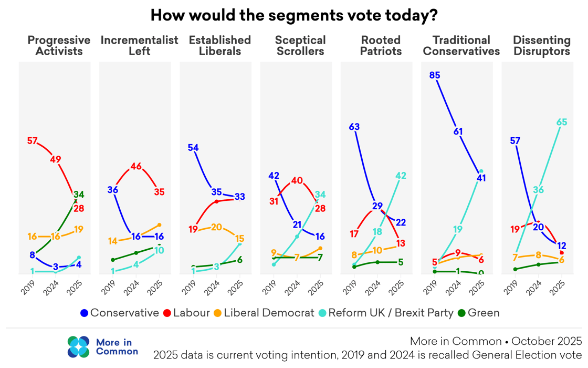Click the More in Common logo icon

(79, 346)
